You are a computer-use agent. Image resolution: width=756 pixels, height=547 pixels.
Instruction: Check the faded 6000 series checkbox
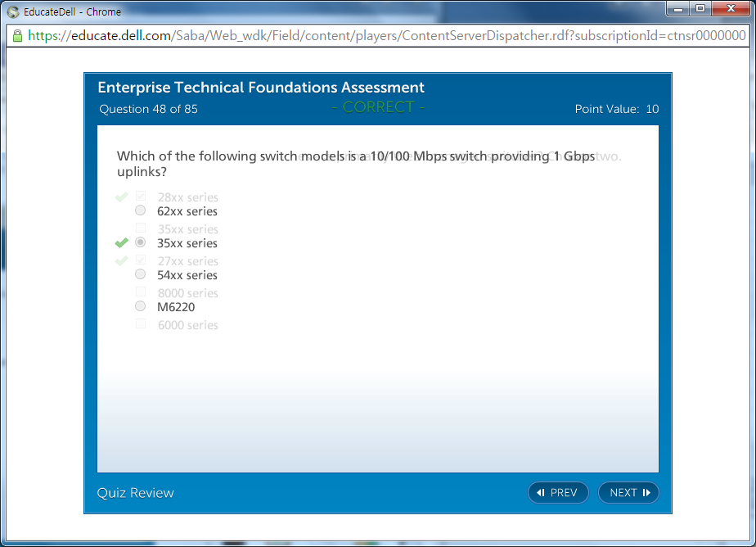[x=141, y=324]
